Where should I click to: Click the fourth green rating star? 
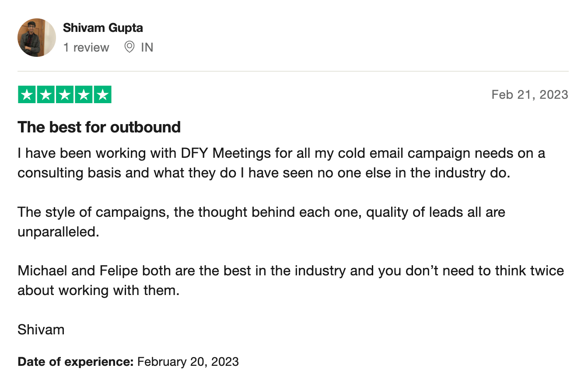tap(84, 95)
